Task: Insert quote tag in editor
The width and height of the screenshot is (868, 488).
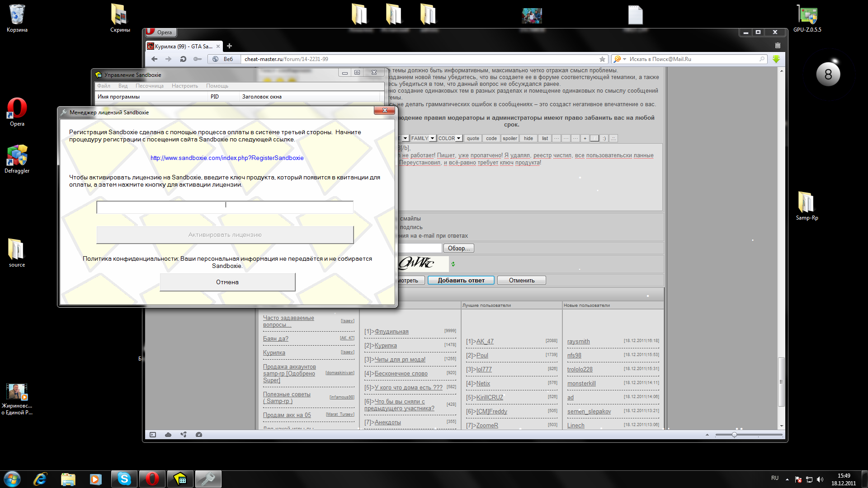Action: (x=473, y=138)
